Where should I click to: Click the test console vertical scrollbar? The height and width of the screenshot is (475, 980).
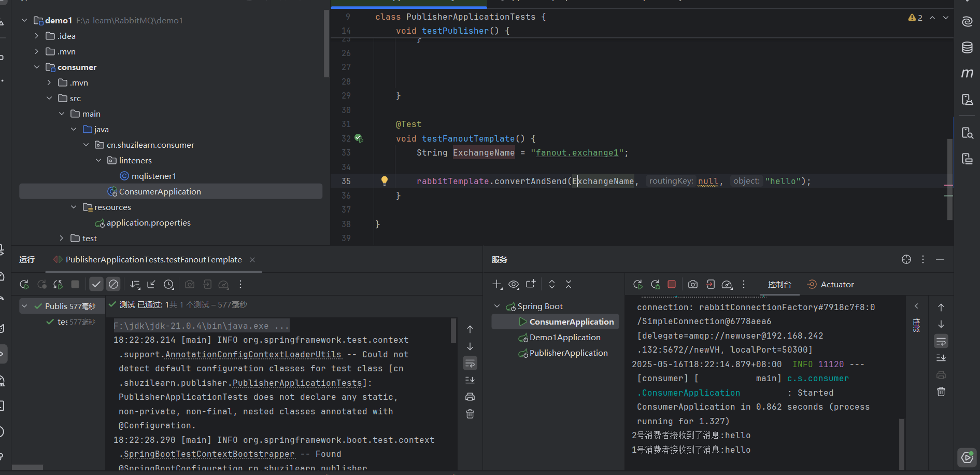[x=453, y=330]
